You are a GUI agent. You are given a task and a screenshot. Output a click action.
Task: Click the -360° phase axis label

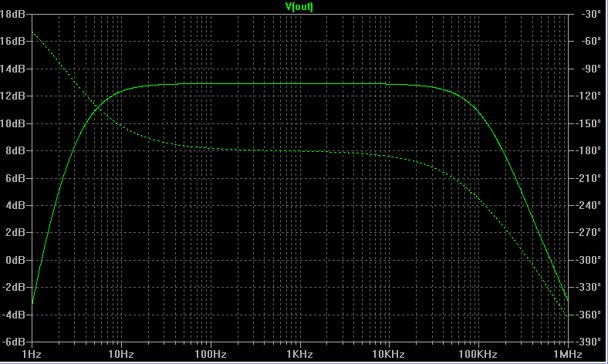pos(589,315)
